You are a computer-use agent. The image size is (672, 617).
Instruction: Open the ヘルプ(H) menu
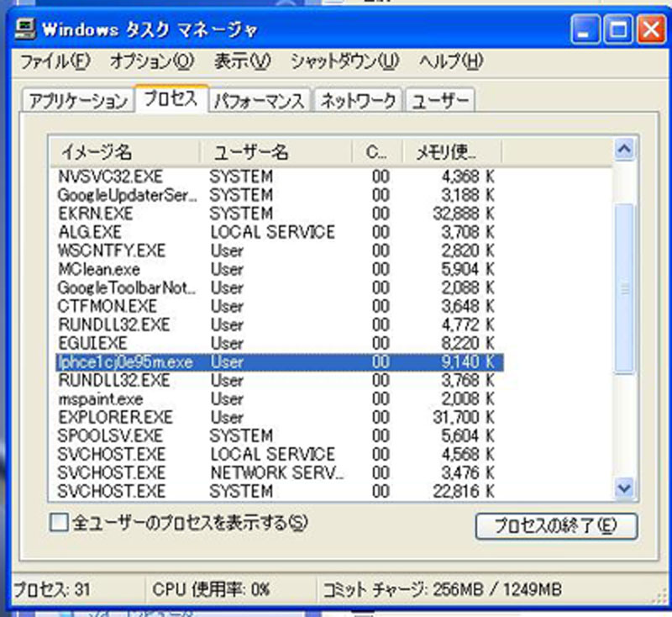[451, 61]
